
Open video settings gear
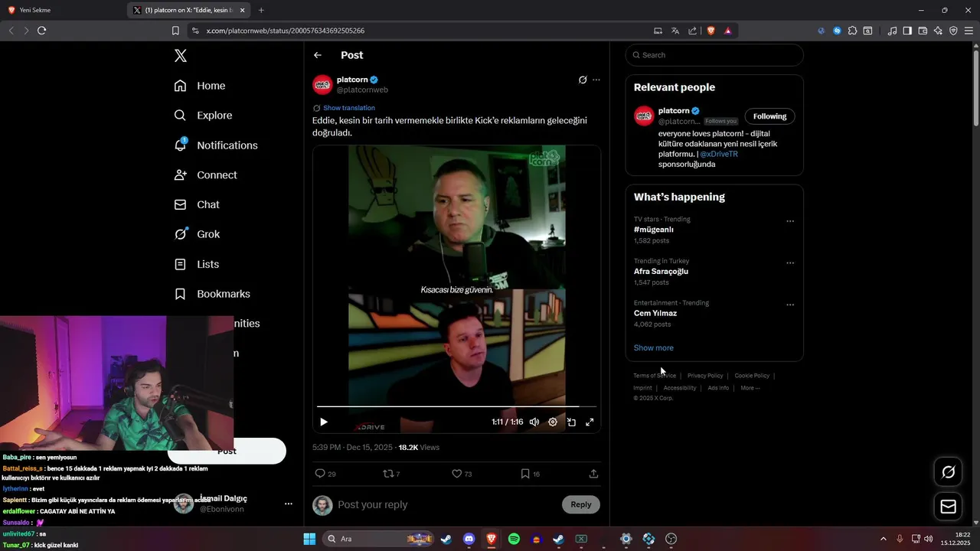pyautogui.click(x=553, y=422)
